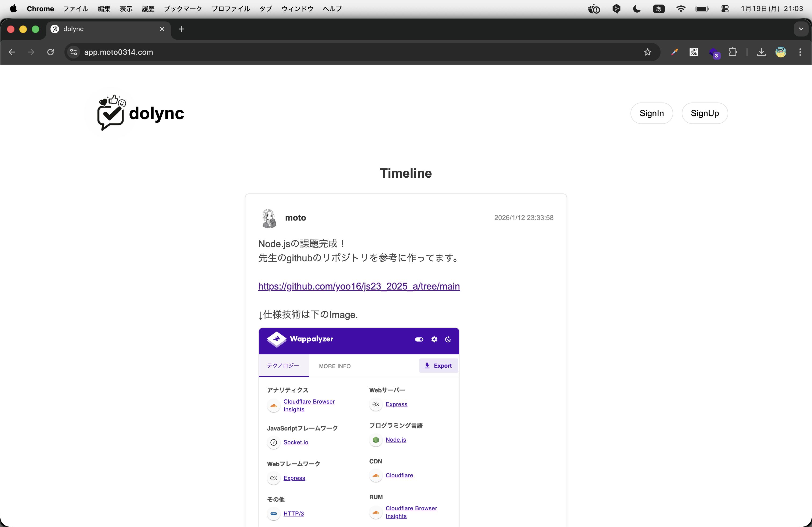Open Chrome's three-dot menu
The image size is (812, 527).
tap(800, 52)
